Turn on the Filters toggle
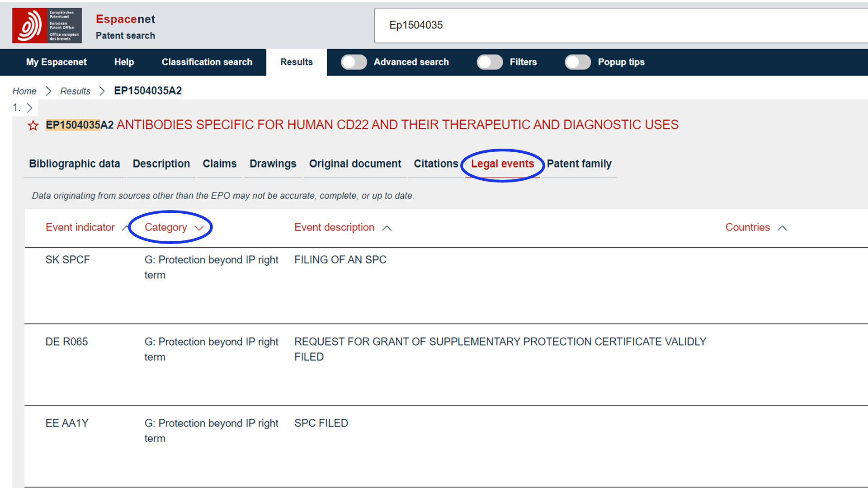Screen dimensions: 868x488 490,62
